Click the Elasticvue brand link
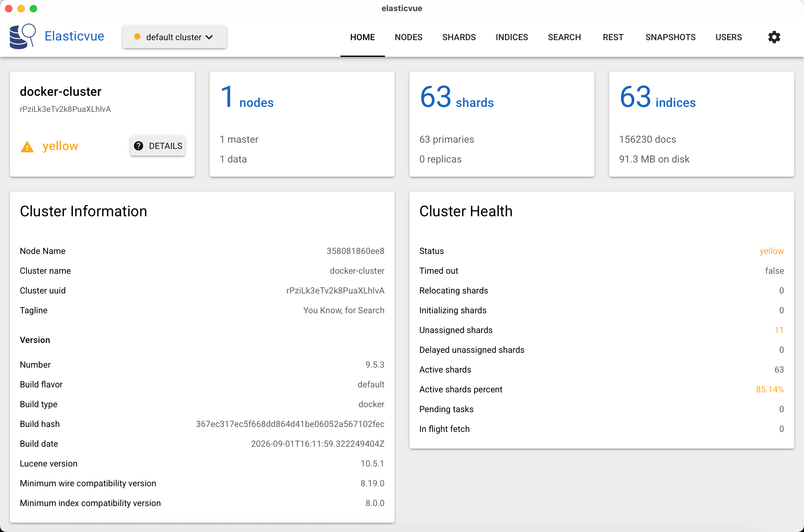 pyautogui.click(x=74, y=36)
